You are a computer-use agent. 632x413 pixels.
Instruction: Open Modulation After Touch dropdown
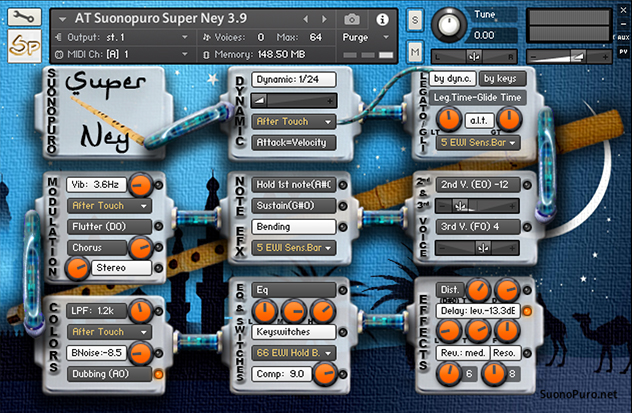click(x=109, y=206)
